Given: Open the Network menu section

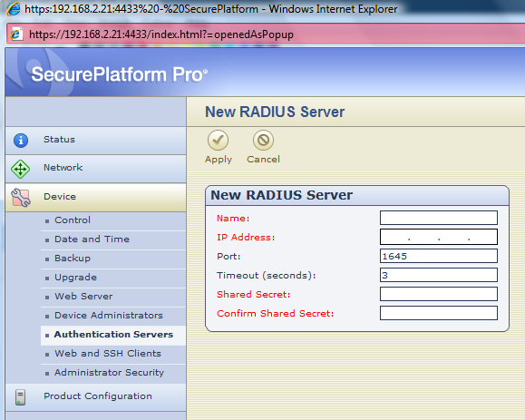Looking at the screenshot, I should (96, 169).
